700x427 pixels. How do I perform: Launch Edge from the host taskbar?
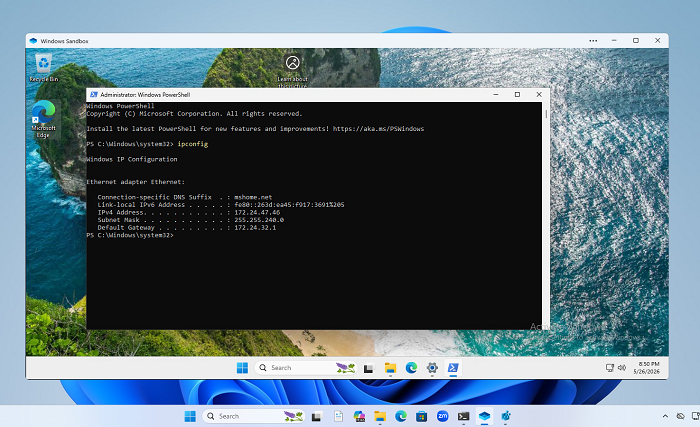click(x=401, y=416)
